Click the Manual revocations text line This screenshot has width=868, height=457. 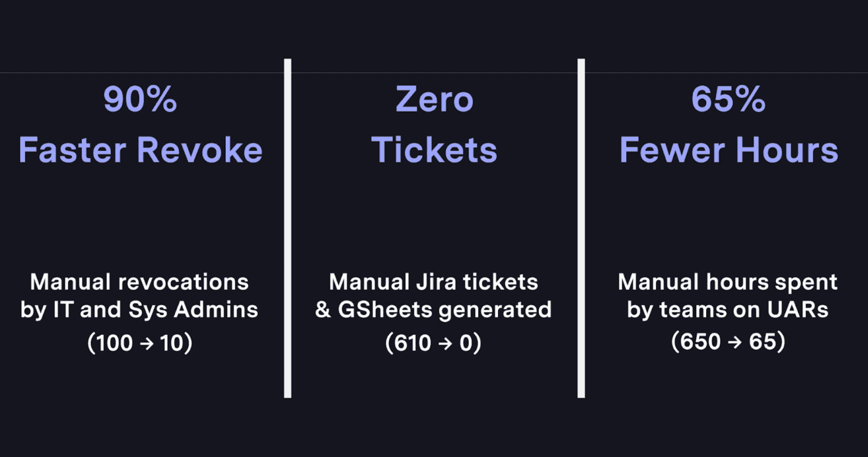pos(140,282)
